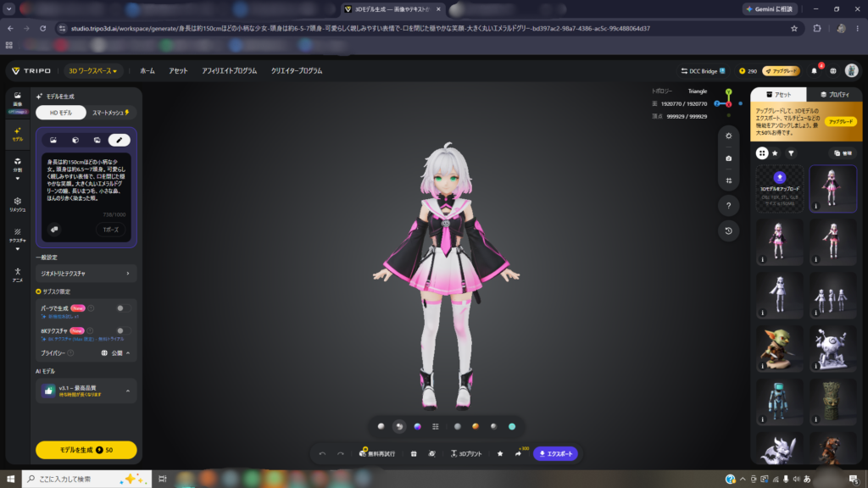868x488 pixels.
Task: Expand ジオメトリとテクスチャ settings
Action: (86, 274)
